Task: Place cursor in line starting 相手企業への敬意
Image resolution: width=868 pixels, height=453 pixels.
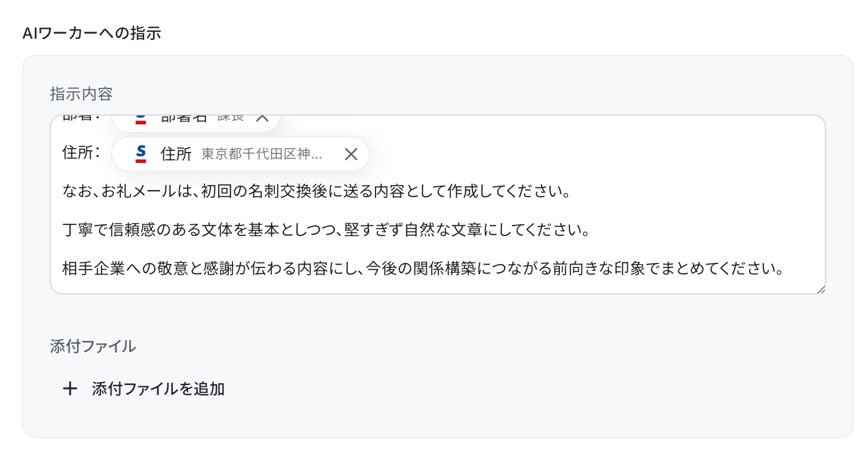Action: (423, 268)
